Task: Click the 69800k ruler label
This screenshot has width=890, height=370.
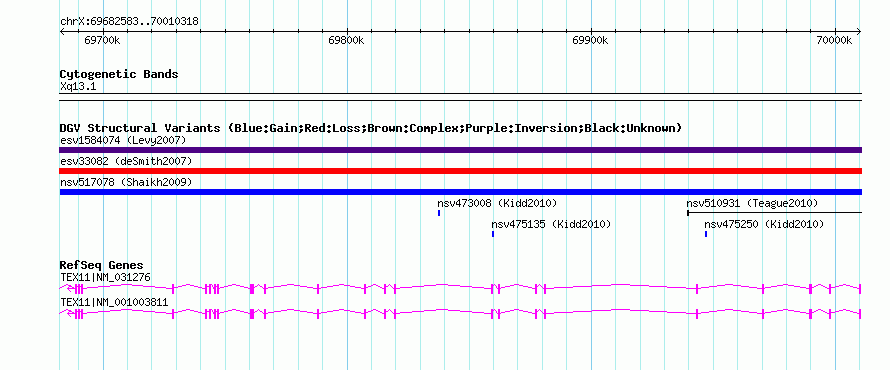Action: [346, 40]
